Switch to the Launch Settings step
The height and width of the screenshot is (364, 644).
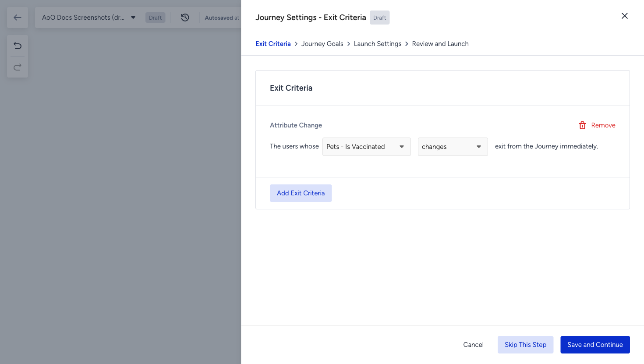tap(378, 44)
